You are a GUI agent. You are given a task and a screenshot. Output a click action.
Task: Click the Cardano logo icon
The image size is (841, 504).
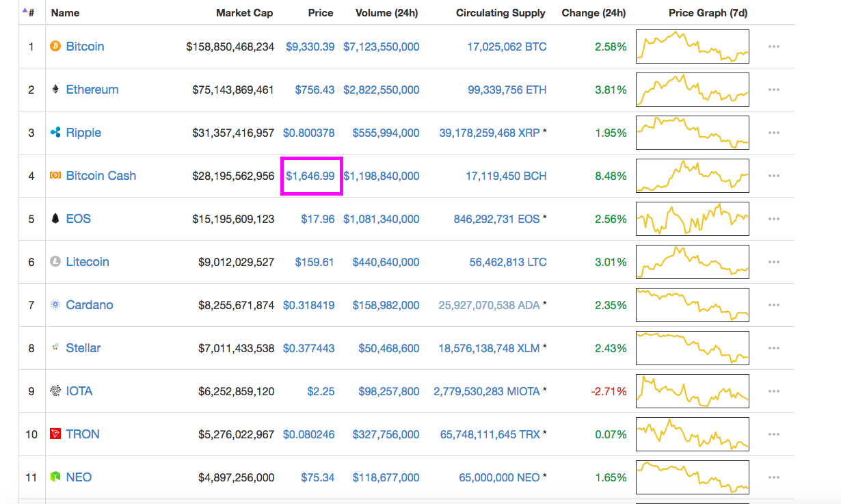coord(55,305)
